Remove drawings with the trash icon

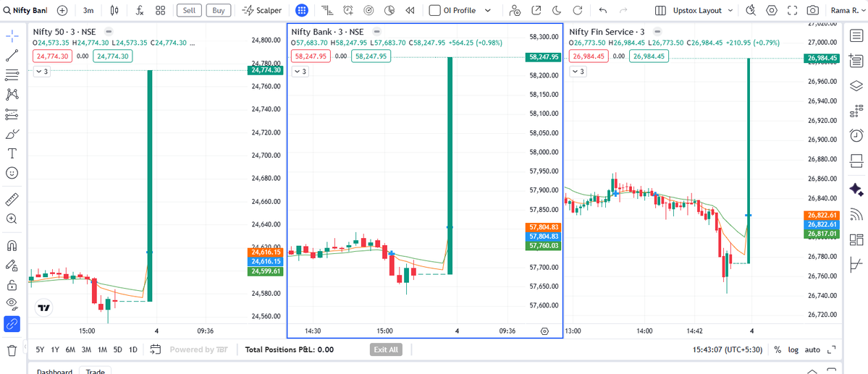(x=12, y=350)
